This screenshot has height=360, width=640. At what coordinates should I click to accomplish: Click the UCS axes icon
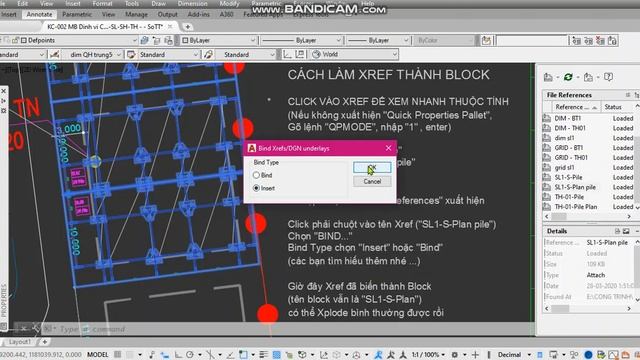coord(288,54)
